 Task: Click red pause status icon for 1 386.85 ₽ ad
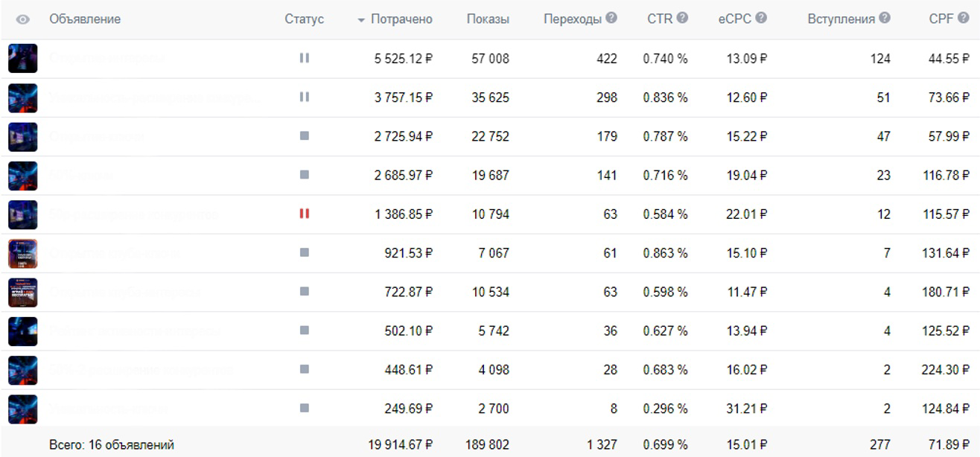pyautogui.click(x=304, y=214)
